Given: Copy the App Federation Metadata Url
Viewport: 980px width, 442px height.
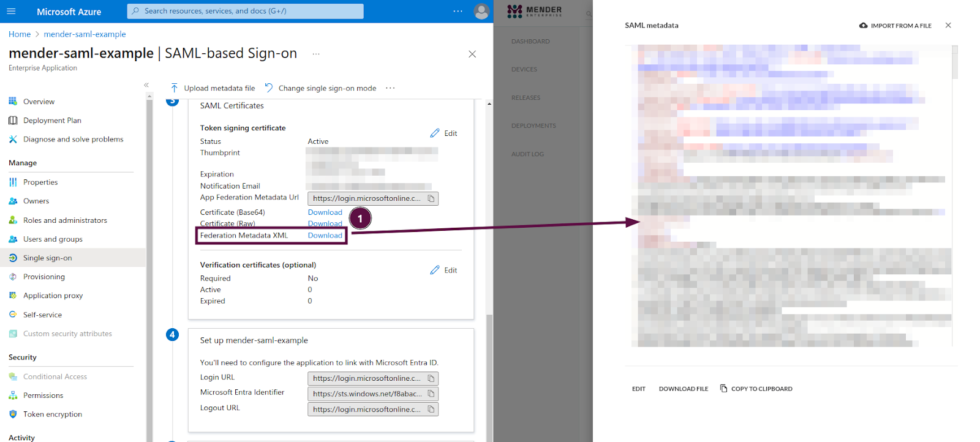Looking at the screenshot, I should coord(431,198).
